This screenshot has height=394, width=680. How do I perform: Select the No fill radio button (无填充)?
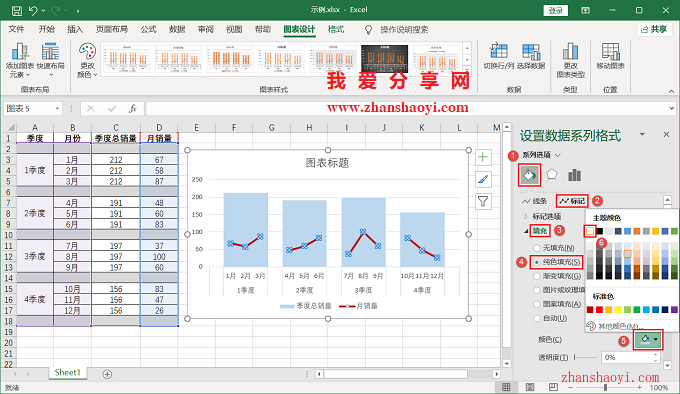[x=537, y=248]
